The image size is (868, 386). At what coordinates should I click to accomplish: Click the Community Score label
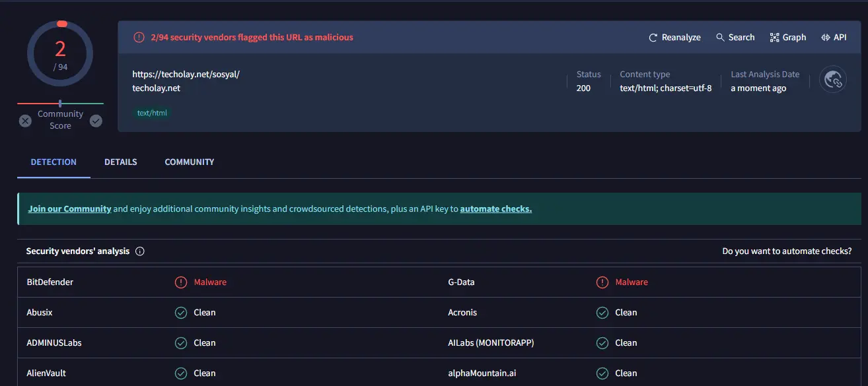coord(60,120)
